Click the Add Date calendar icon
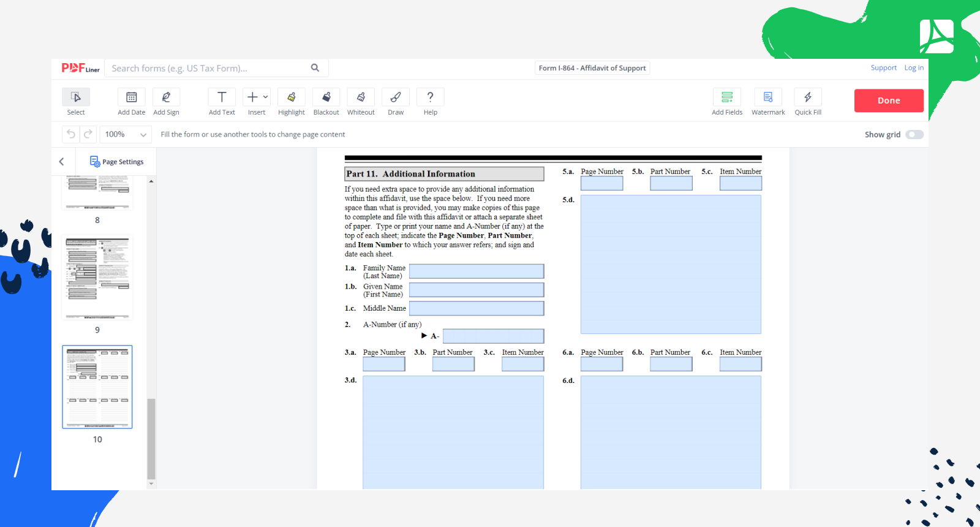 click(131, 97)
